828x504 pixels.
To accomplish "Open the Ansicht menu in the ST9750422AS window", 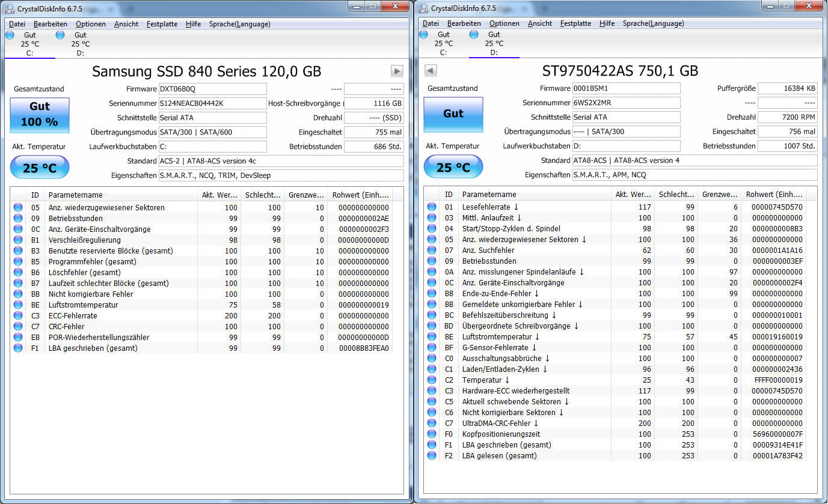I will (540, 24).
